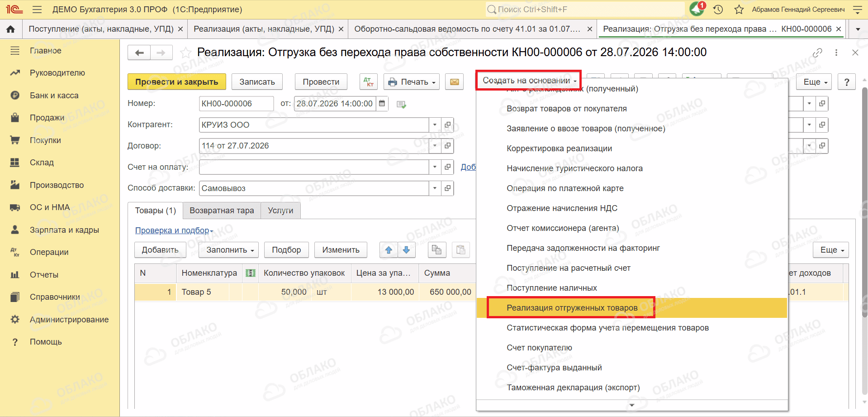Open the Договор 114 card

pos(448,146)
